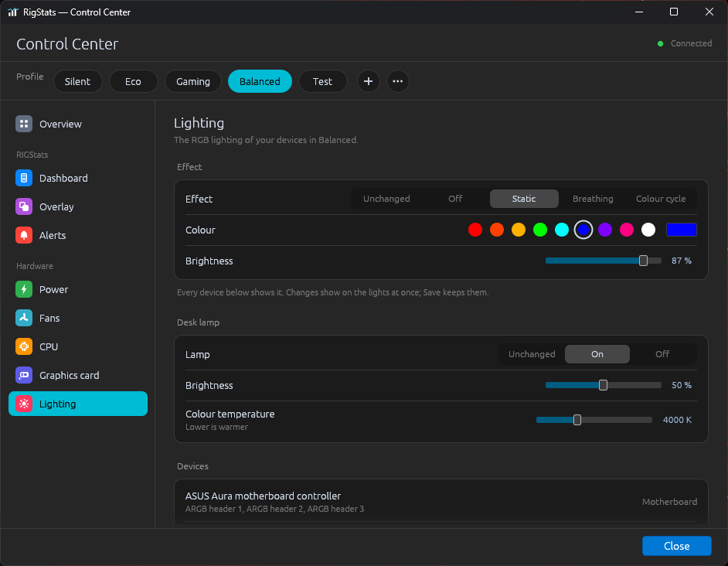This screenshot has height=566, width=728.
Task: Click the Fans icon in sidebar
Action: click(x=24, y=318)
